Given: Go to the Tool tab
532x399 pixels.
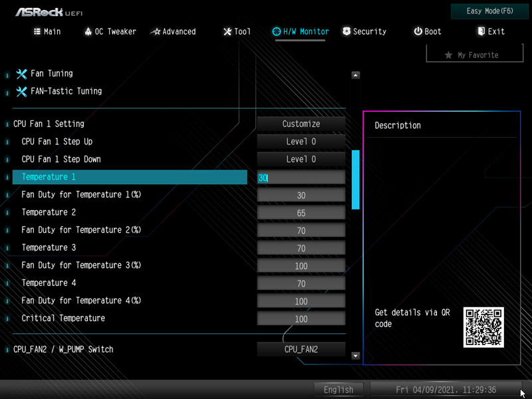Looking at the screenshot, I should [x=237, y=31].
